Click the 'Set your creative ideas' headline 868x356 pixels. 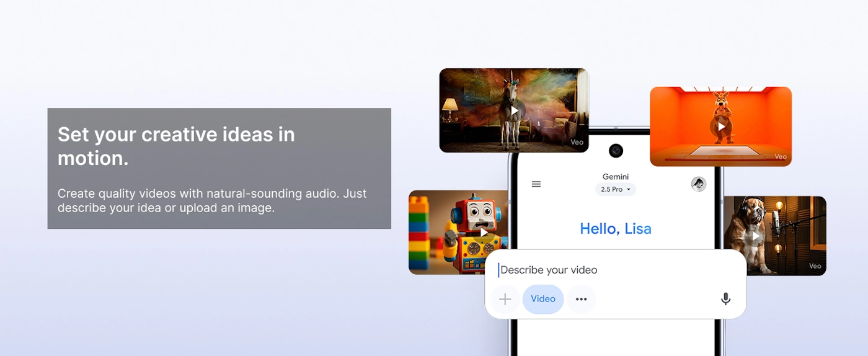point(176,146)
